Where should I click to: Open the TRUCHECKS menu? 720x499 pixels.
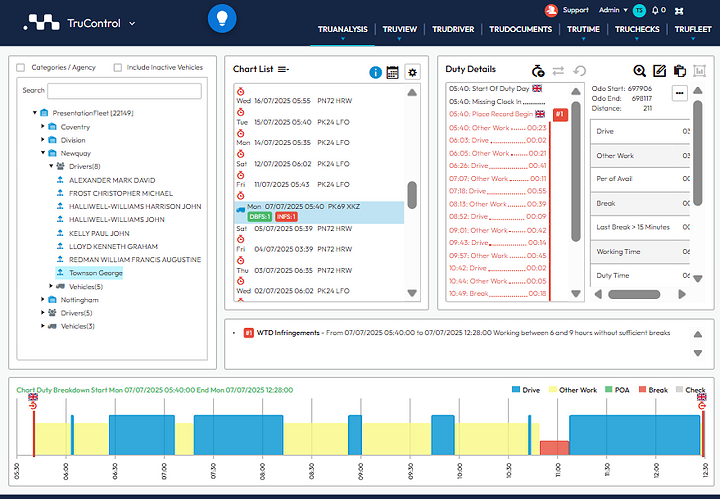(637, 29)
